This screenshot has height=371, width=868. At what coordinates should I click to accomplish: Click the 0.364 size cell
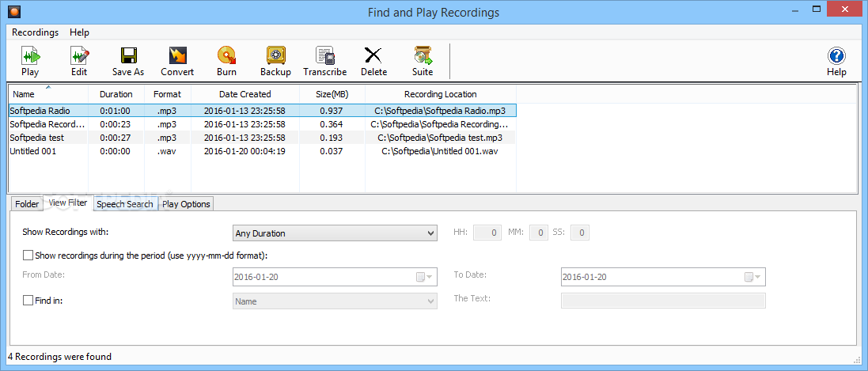click(x=331, y=124)
